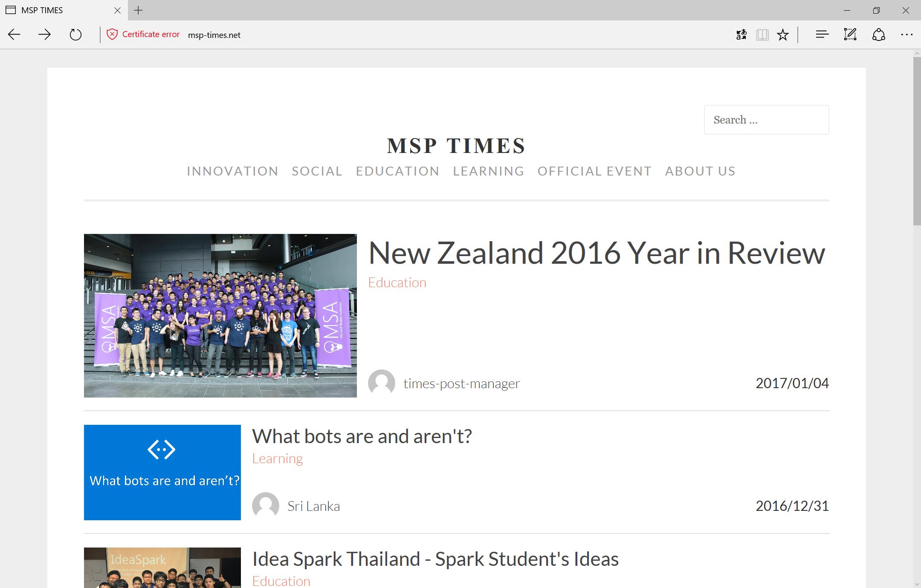Open OFFICIAL EVENT navigation item
Image resolution: width=921 pixels, height=588 pixels.
(x=594, y=171)
